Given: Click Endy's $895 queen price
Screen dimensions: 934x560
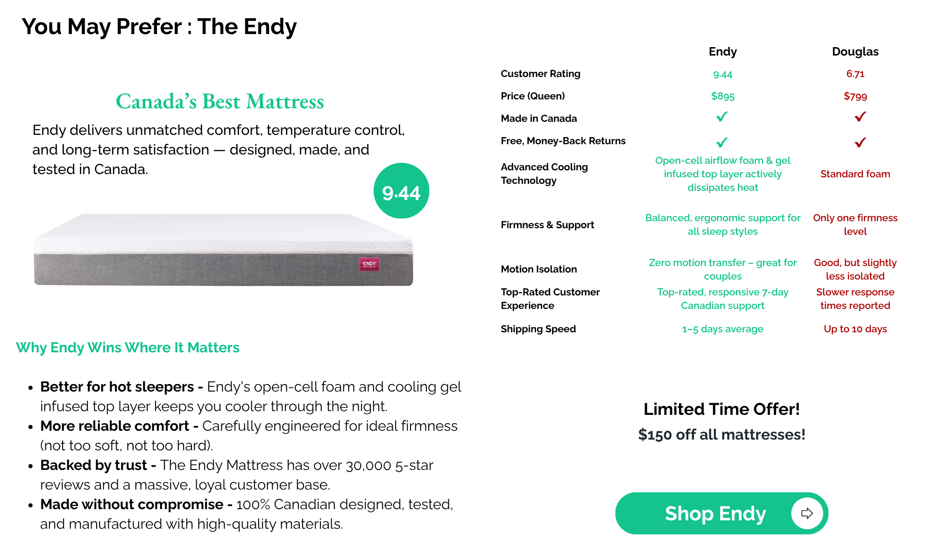Looking at the screenshot, I should point(722,96).
